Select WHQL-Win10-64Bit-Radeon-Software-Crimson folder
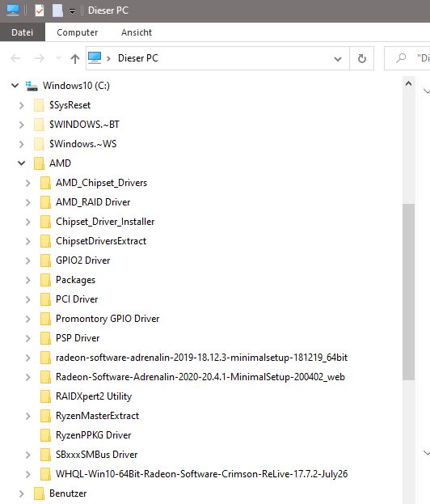The height and width of the screenshot is (504, 430). point(202,474)
